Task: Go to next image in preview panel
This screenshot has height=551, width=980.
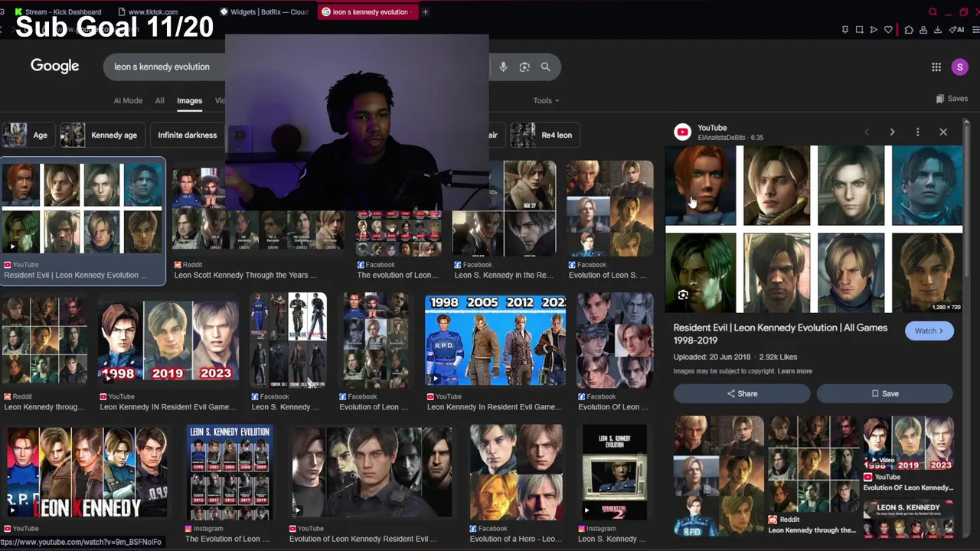Action: point(892,132)
